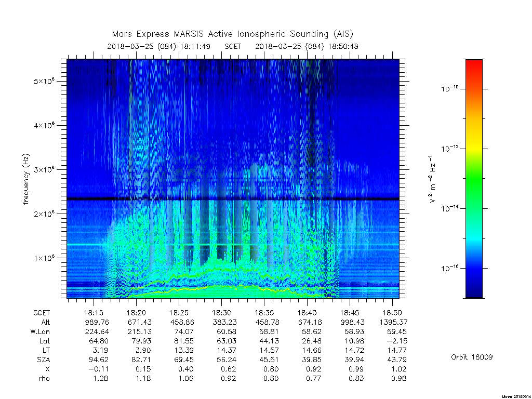Click the 18:45 SCET time tick label

350,313
